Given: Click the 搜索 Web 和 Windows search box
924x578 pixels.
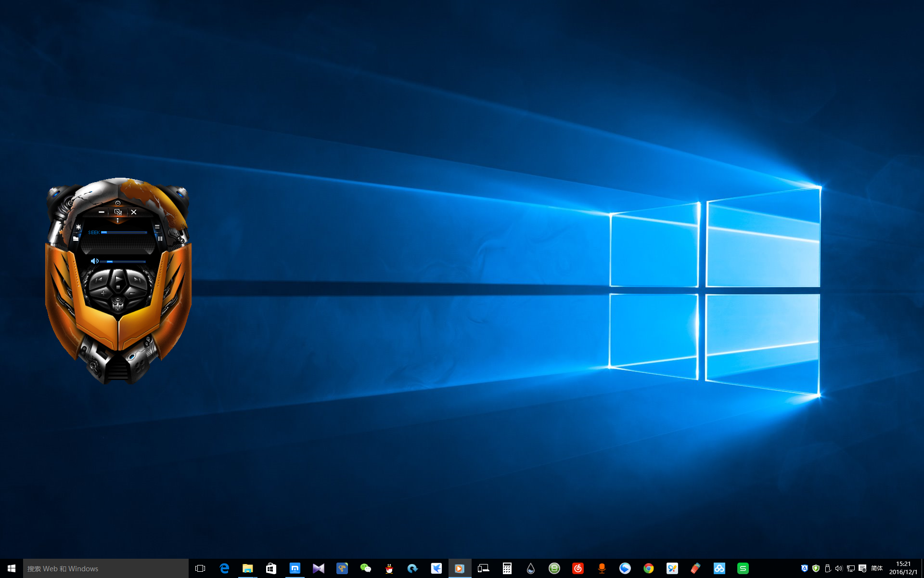Looking at the screenshot, I should [106, 568].
